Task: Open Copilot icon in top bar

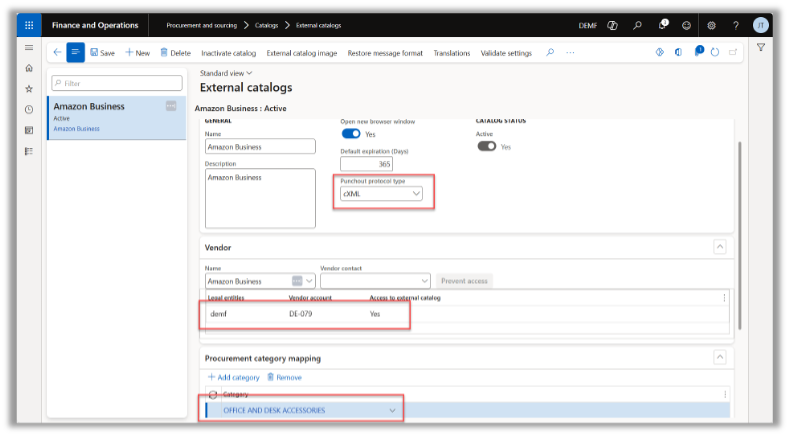Action: (x=612, y=25)
